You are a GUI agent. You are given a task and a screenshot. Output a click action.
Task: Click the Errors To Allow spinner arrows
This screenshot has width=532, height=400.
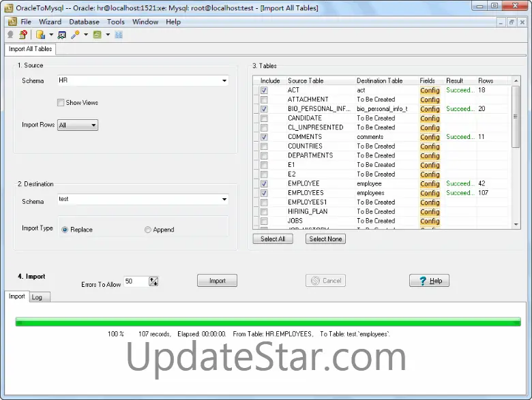(153, 281)
